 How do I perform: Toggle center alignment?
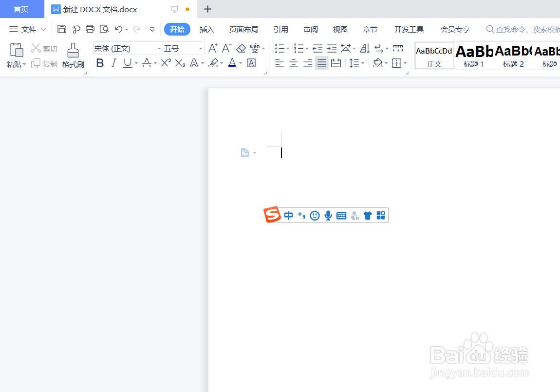tap(294, 64)
